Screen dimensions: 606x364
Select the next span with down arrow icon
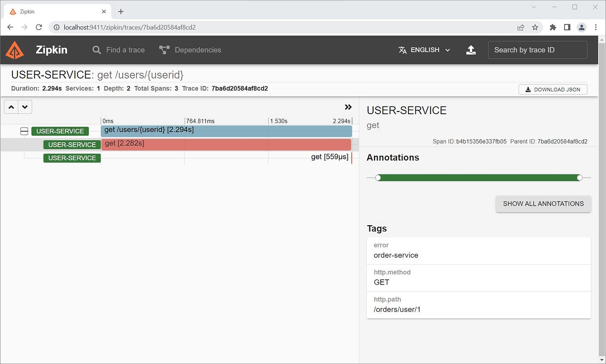25,107
